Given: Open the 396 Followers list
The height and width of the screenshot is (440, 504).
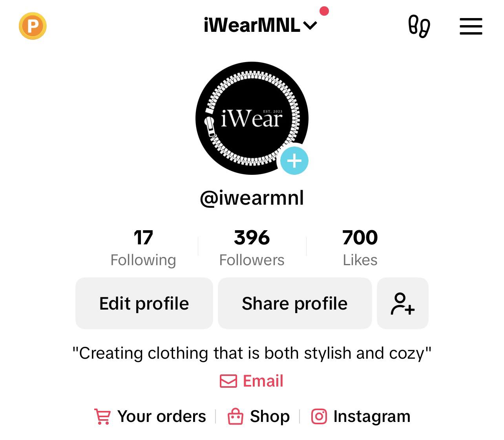Looking at the screenshot, I should (x=252, y=248).
